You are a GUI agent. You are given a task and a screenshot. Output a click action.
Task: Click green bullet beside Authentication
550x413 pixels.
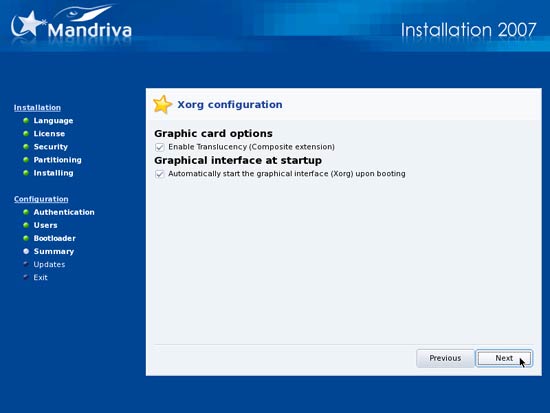click(26, 212)
